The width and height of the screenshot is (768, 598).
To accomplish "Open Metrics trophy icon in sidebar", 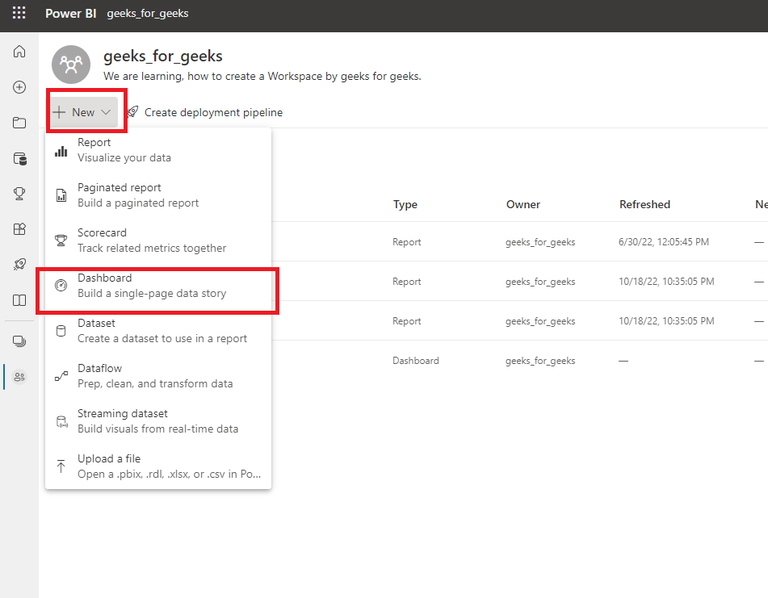I will pos(19,193).
